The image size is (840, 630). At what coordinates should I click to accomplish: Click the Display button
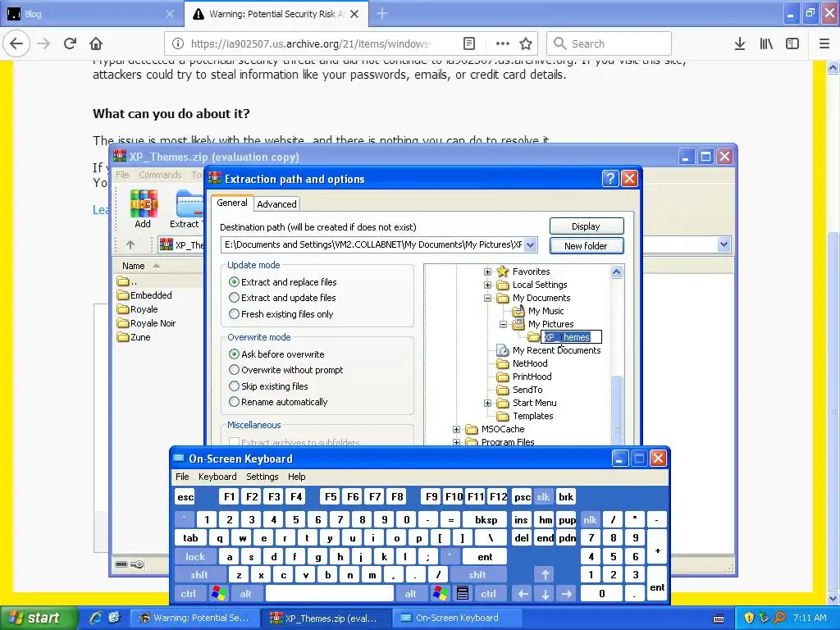coord(586,226)
